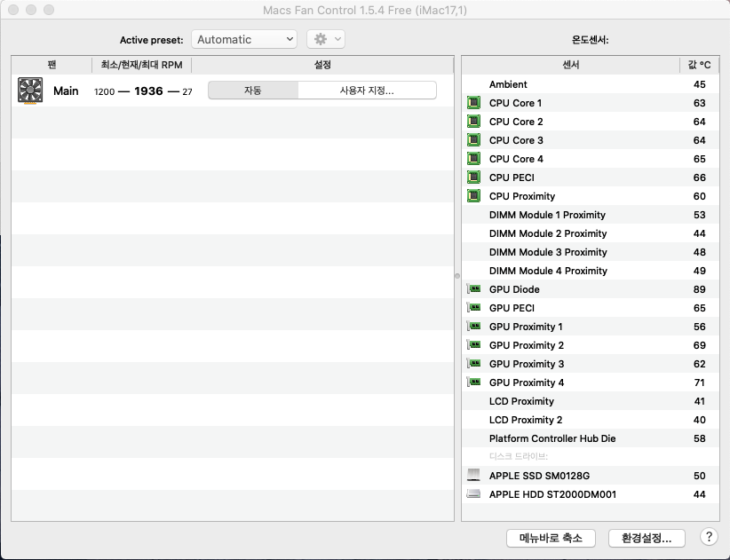730x560 pixels.
Task: Select the GPU Proximity 4 label
Action: pyautogui.click(x=526, y=383)
